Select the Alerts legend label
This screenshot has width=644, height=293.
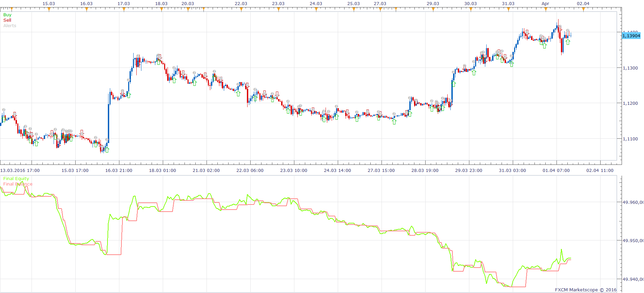coord(10,26)
